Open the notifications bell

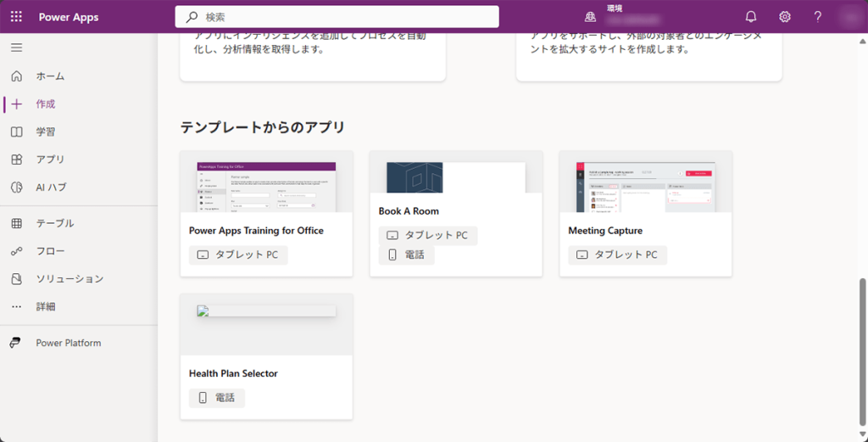point(751,17)
